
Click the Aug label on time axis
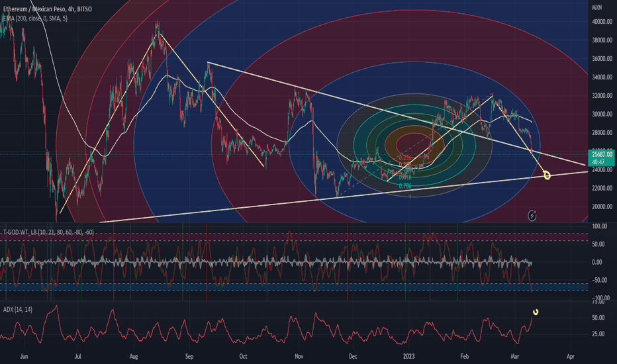coord(134,357)
